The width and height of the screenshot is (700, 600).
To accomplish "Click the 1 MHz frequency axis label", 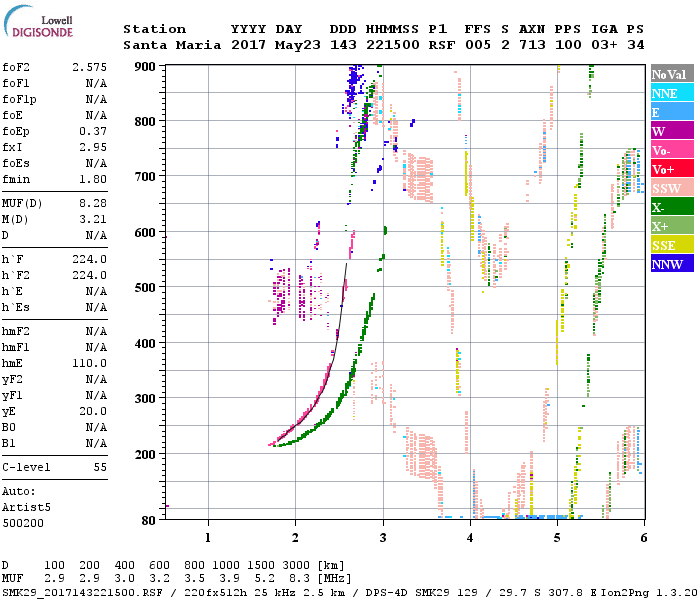I will coord(208,538).
